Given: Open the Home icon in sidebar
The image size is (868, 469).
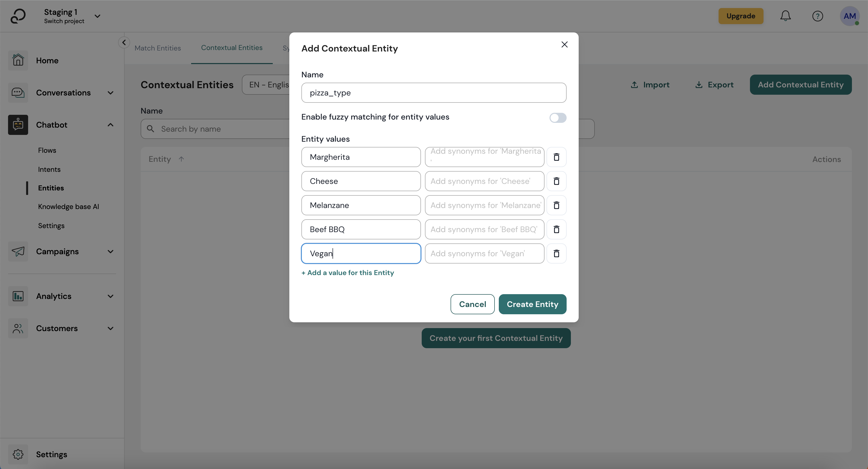Looking at the screenshot, I should point(18,60).
